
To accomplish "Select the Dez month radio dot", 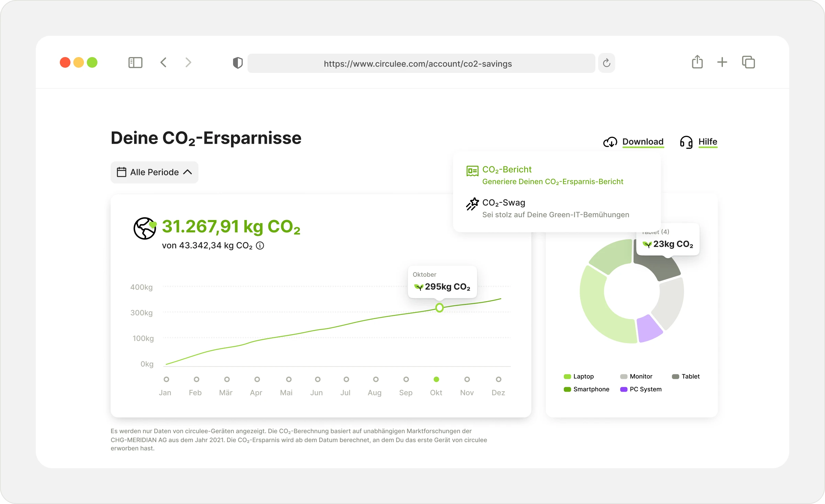I will (x=498, y=379).
